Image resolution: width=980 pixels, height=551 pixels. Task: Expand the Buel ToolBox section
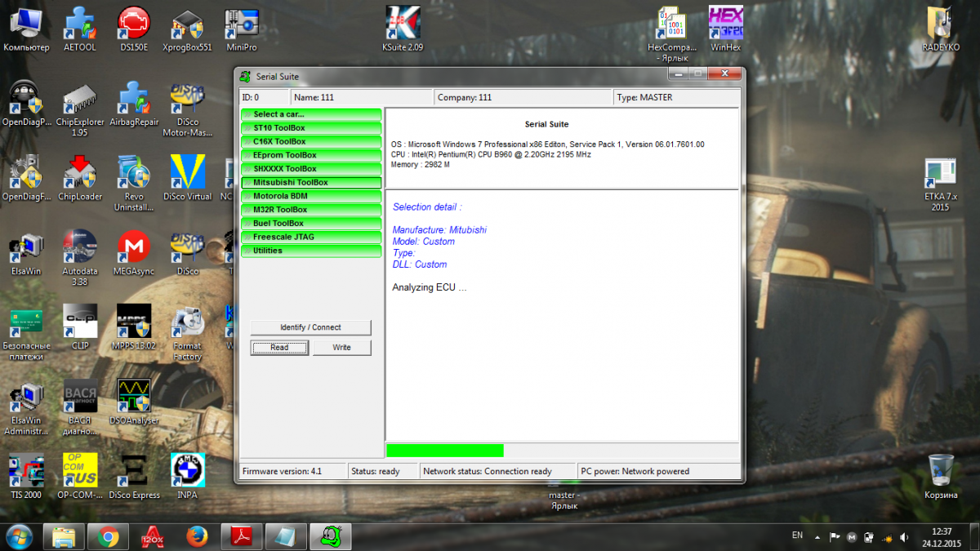click(x=311, y=223)
